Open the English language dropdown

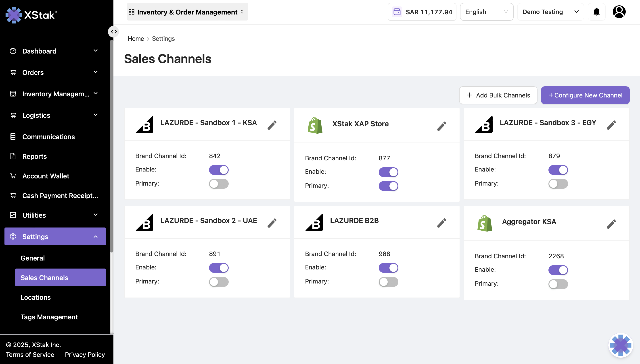486,12
